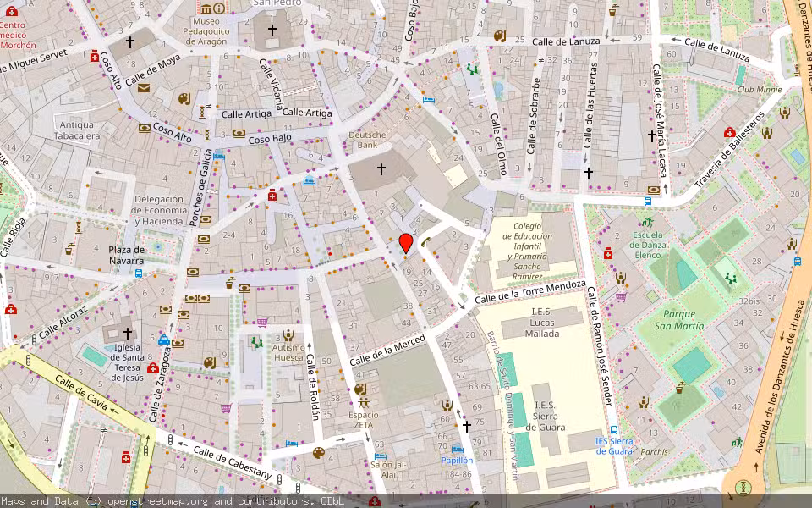Viewport: 812px width, 508px height.
Task: Click the Calle de la Torre Mendoza label
Action: click(x=530, y=291)
